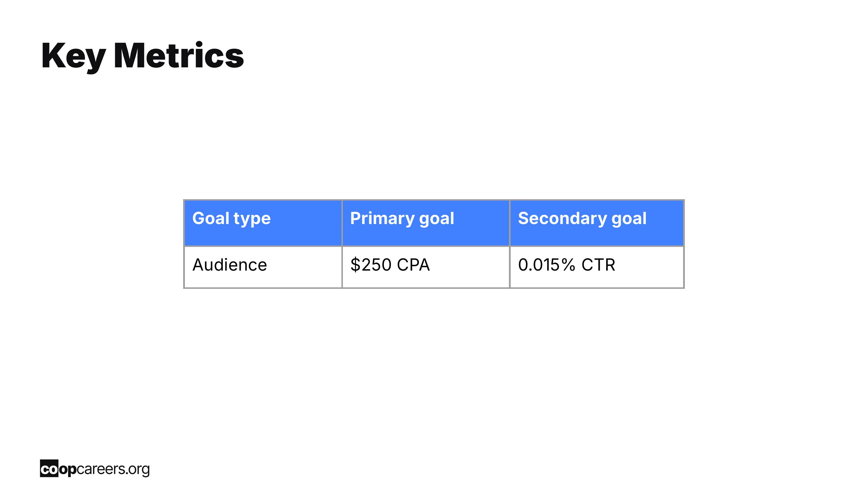Click the "Audience" table cell

(263, 267)
